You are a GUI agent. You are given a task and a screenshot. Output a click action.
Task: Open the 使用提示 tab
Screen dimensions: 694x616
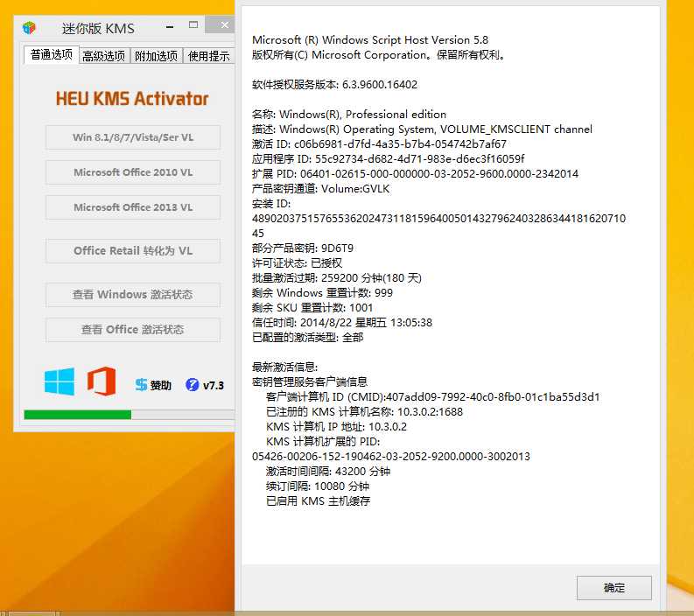(x=208, y=56)
